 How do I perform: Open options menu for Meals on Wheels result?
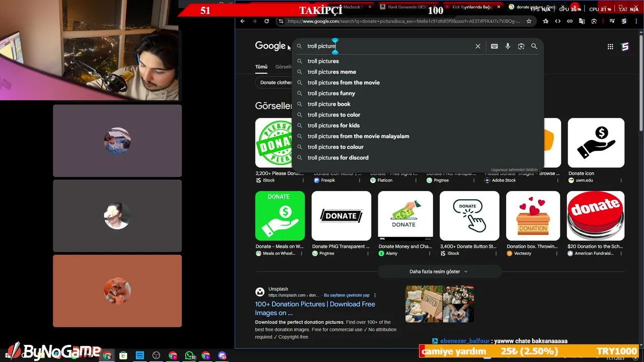click(x=303, y=253)
